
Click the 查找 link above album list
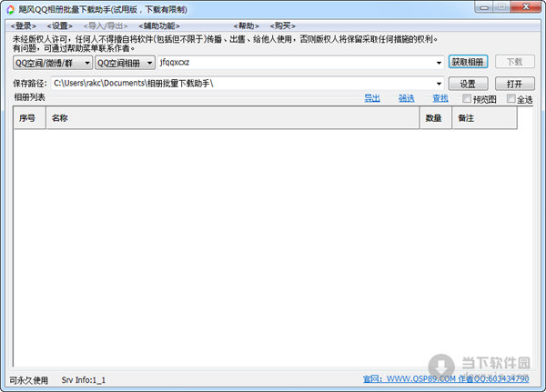440,98
